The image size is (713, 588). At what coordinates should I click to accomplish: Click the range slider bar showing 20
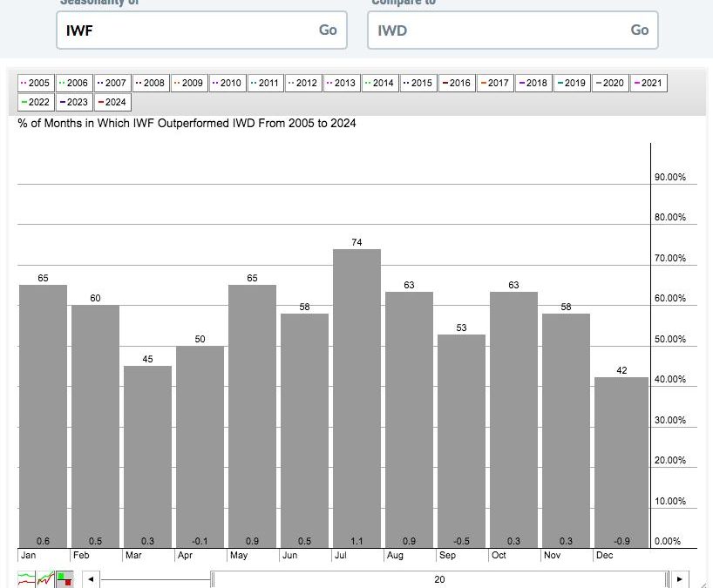[x=439, y=579]
